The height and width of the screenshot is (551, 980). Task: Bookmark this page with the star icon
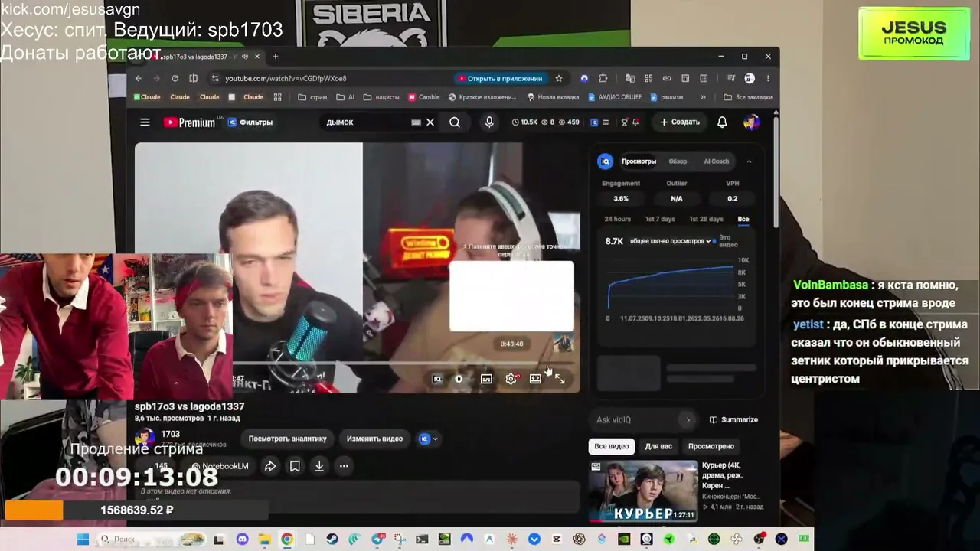559,78
